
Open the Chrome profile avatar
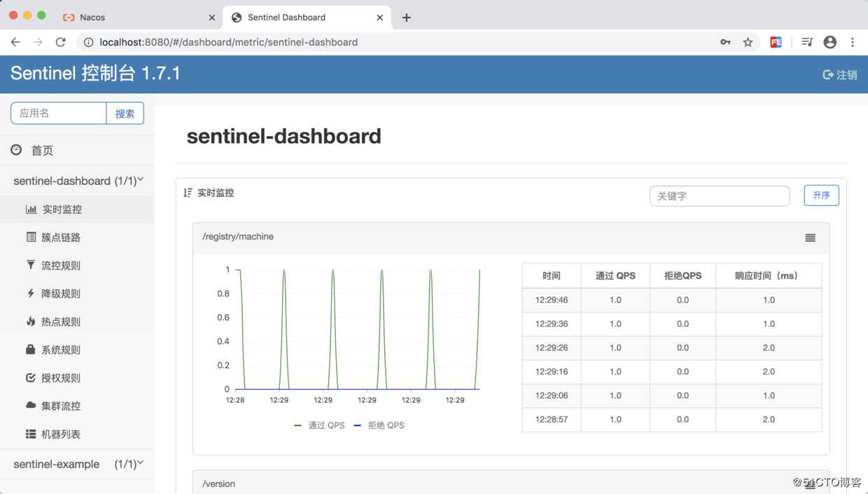[830, 42]
